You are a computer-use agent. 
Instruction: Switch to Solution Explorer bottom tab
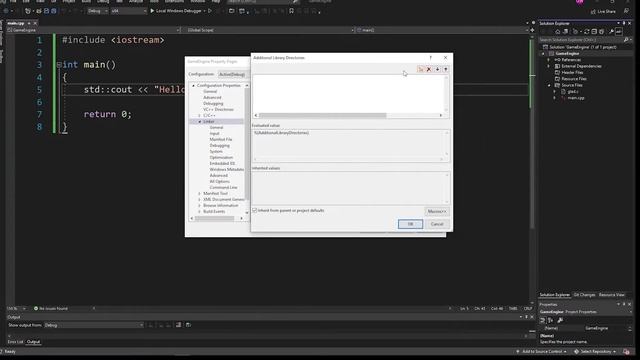pyautogui.click(x=554, y=295)
